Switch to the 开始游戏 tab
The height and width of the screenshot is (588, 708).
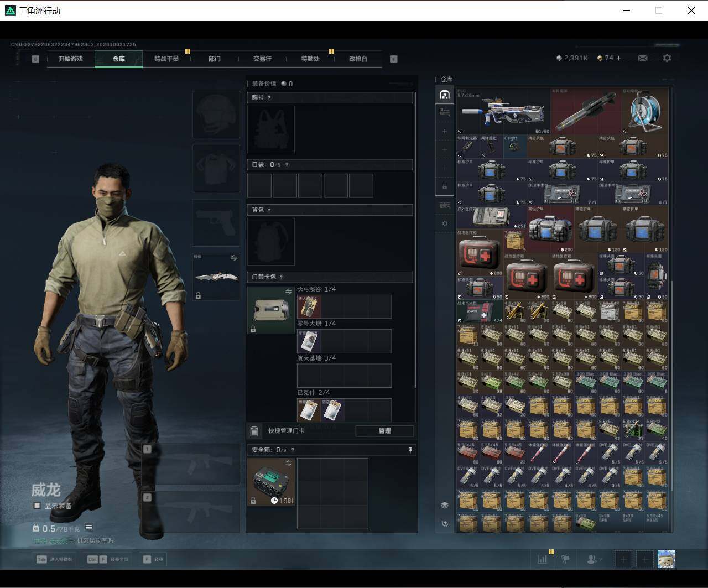[x=71, y=59]
